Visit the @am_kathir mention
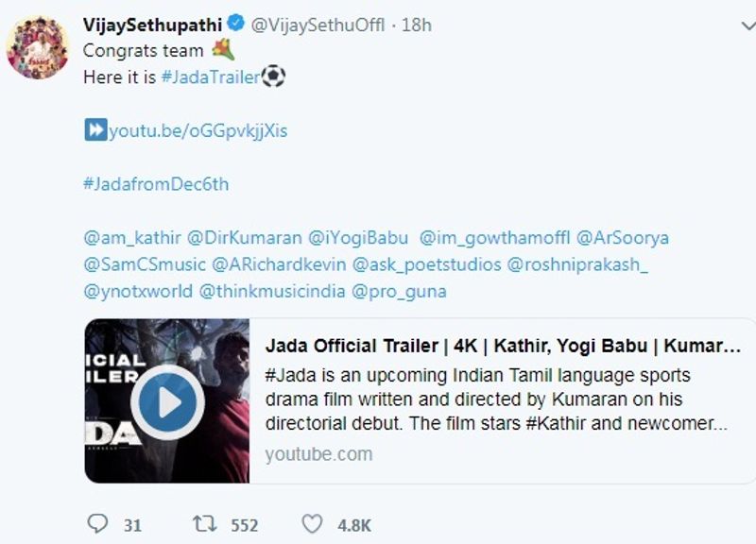756x544 pixels. [x=131, y=237]
